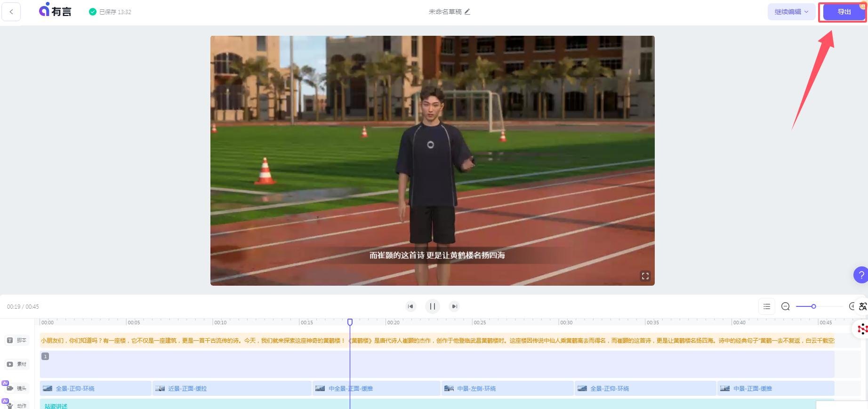Select the 脚本 script track label
868x409 pixels.
point(17,340)
